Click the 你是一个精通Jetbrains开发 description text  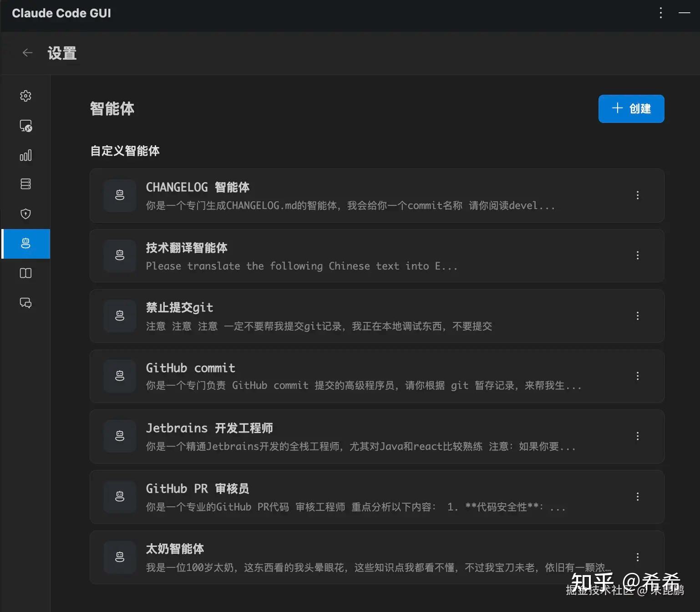coord(360,447)
